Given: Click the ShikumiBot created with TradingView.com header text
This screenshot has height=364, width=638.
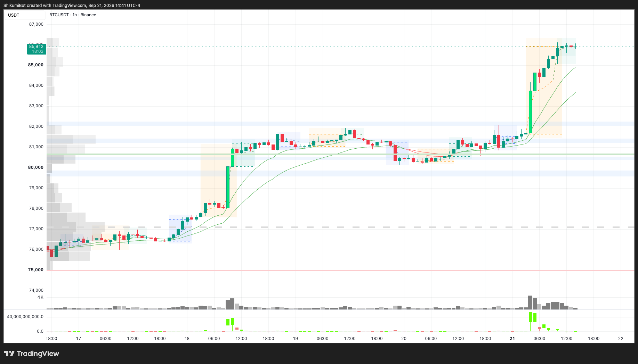Looking at the screenshot, I should tap(72, 5).
